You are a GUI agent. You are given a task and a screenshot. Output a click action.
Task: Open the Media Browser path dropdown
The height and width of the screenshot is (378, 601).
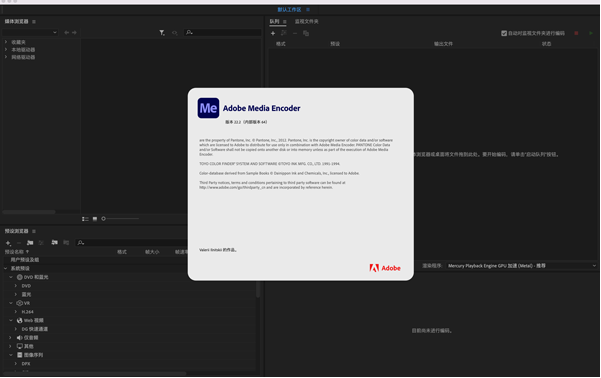tap(30, 33)
